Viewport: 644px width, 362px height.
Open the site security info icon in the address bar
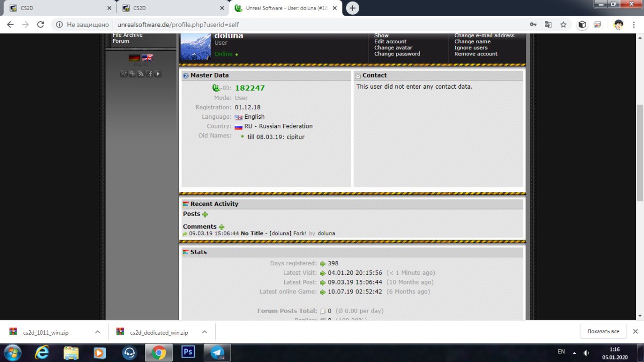pos(59,24)
